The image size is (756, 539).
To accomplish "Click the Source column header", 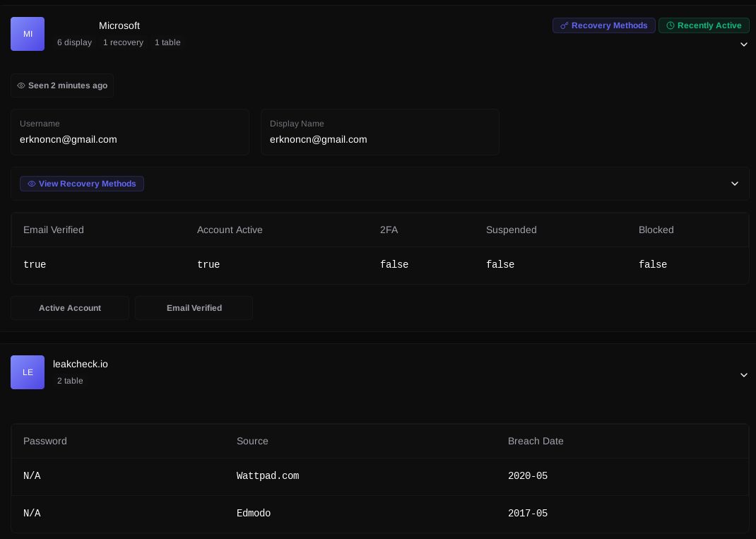I will 252,441.
